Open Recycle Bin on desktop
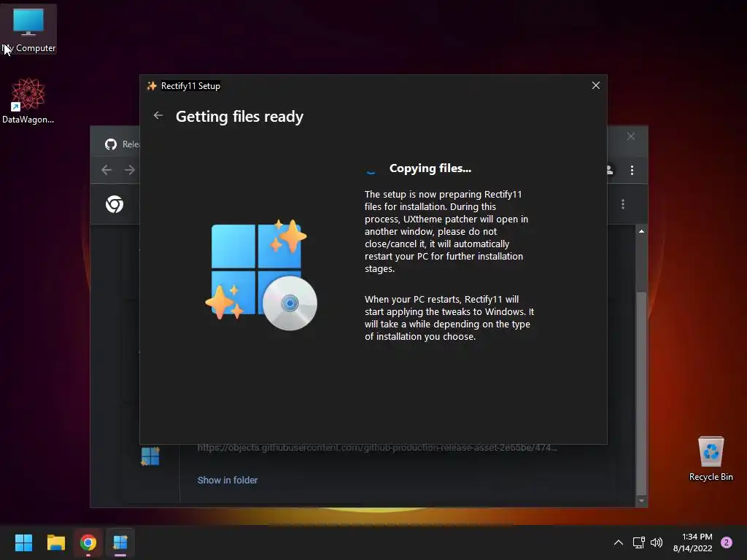747x560 pixels. tap(711, 458)
